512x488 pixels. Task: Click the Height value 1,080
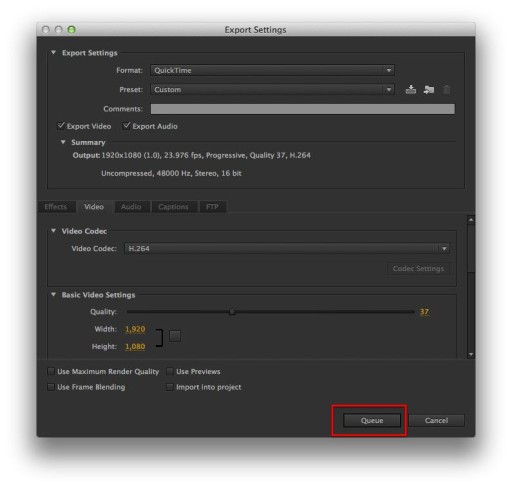click(135, 347)
